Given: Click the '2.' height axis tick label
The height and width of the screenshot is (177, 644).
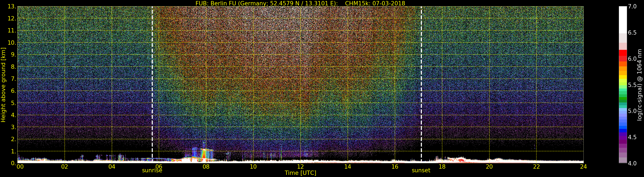Looking at the screenshot, I should (14, 139).
